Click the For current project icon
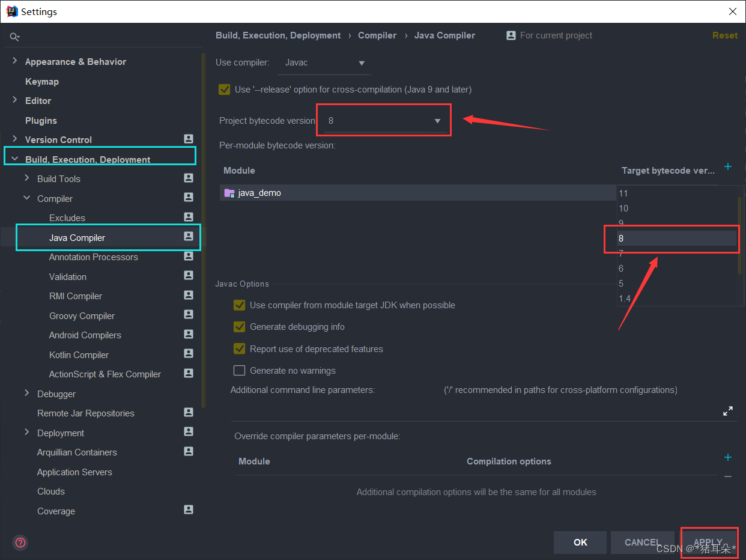Screen dimensions: 746x560 pos(511,35)
